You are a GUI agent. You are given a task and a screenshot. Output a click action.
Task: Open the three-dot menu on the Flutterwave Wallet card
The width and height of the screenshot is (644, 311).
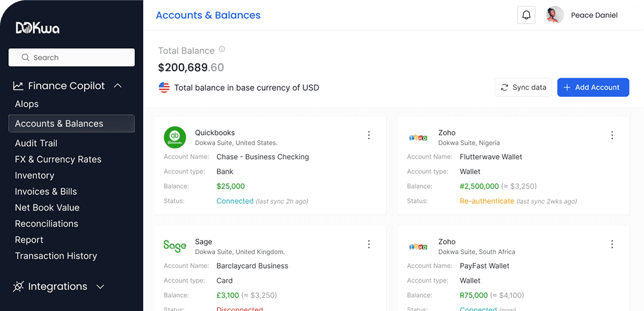click(612, 135)
